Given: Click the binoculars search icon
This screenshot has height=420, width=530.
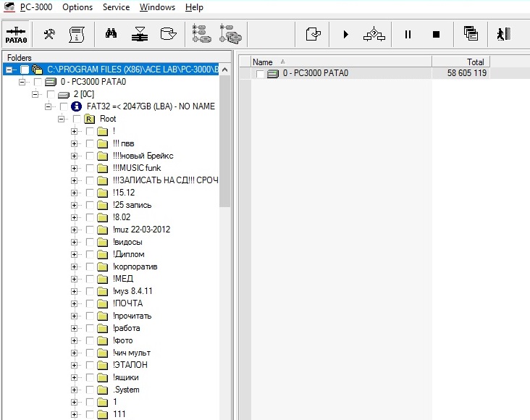Looking at the screenshot, I should (112, 34).
